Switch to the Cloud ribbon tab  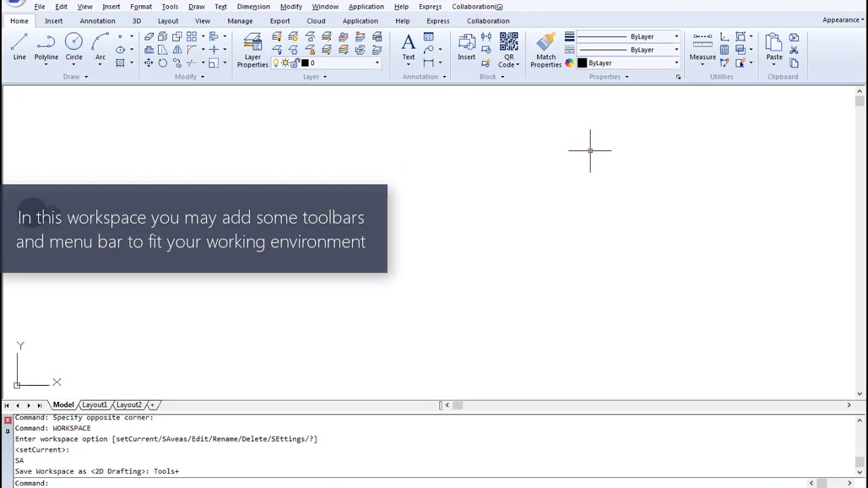click(x=316, y=21)
